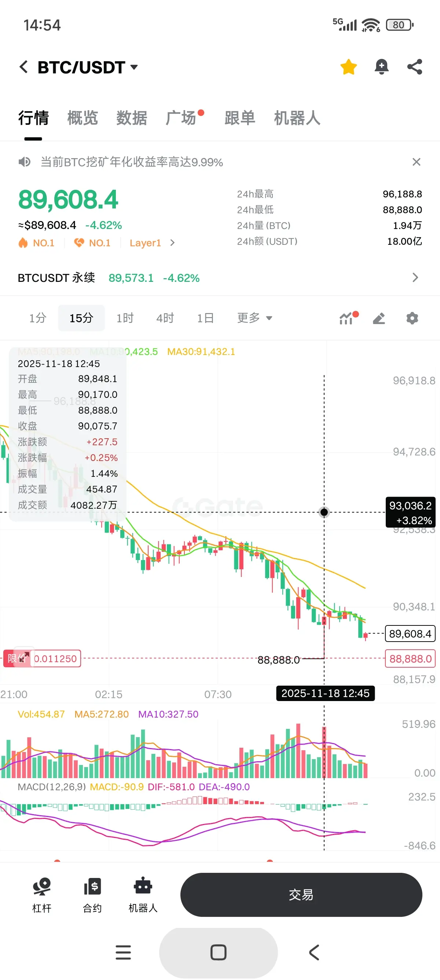The image size is (440, 980).
Task: Select the 1时 chart interval
Action: (x=125, y=318)
